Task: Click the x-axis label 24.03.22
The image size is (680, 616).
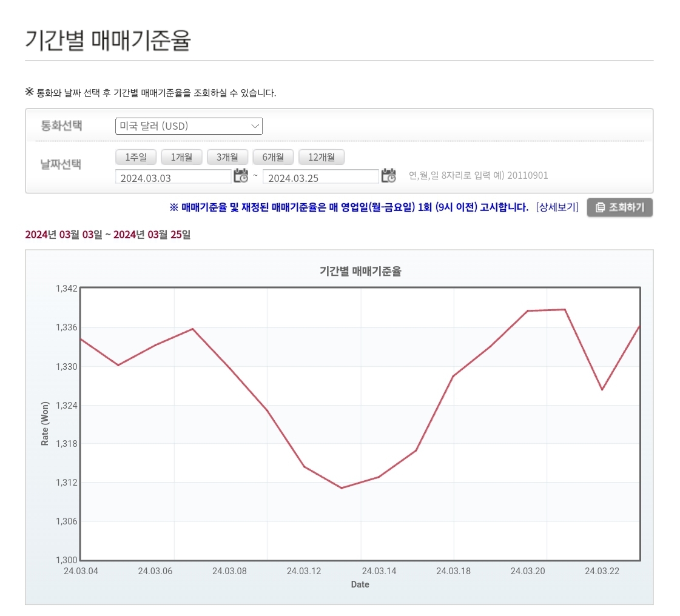Action: coord(602,571)
